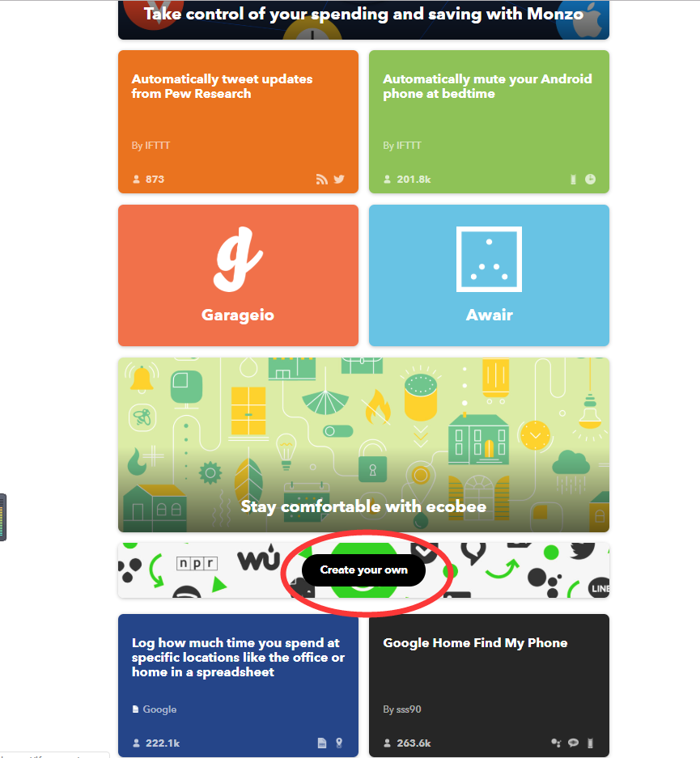This screenshot has width=700, height=758.
Task: Click the Twitter bird icon on Pew card
Action: (x=339, y=180)
